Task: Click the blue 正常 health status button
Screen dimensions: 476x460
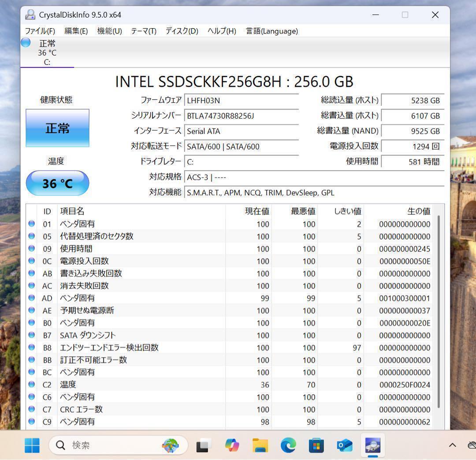Action: tap(57, 128)
